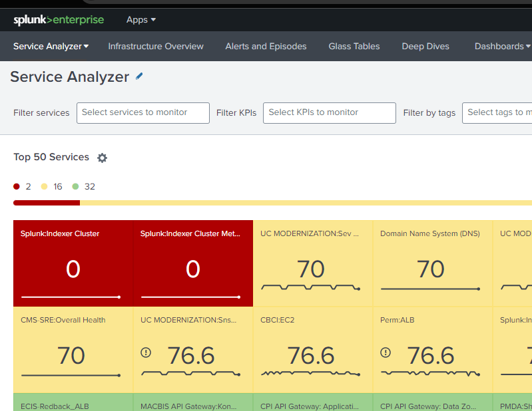
Task: Click warning icon on UC MODERNIZATION:Sns tile
Action: pos(146,352)
